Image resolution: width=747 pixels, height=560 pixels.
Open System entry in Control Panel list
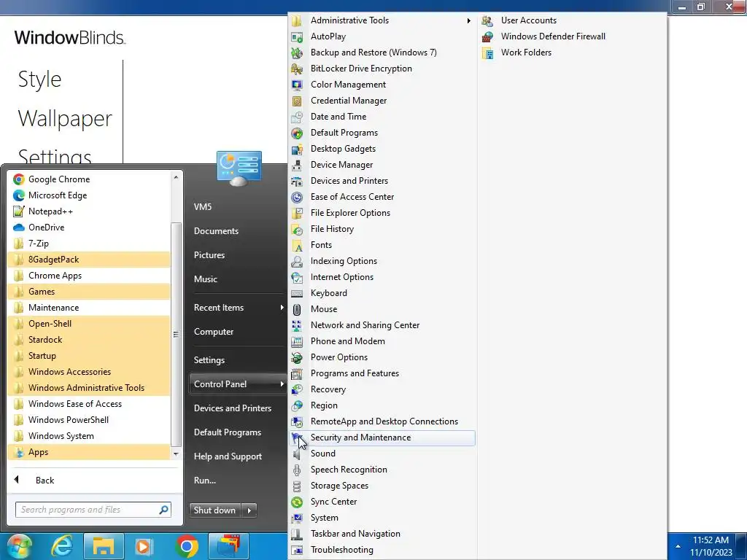click(382, 518)
